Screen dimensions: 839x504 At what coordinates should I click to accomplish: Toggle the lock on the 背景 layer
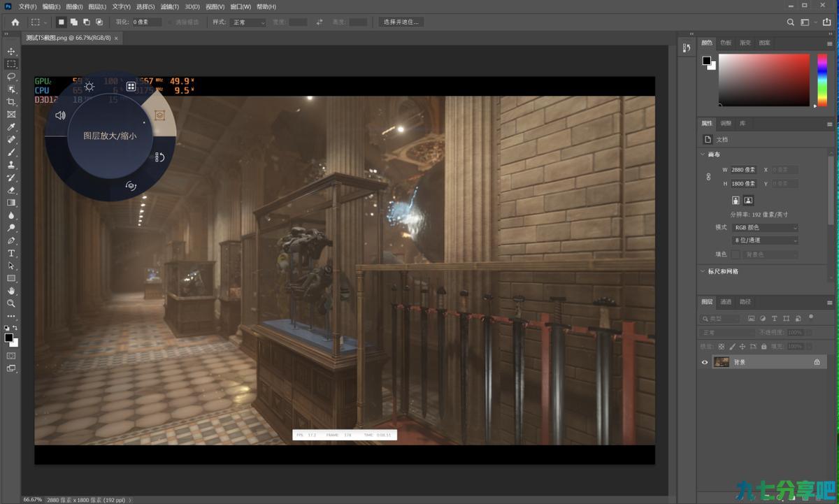[x=817, y=362]
